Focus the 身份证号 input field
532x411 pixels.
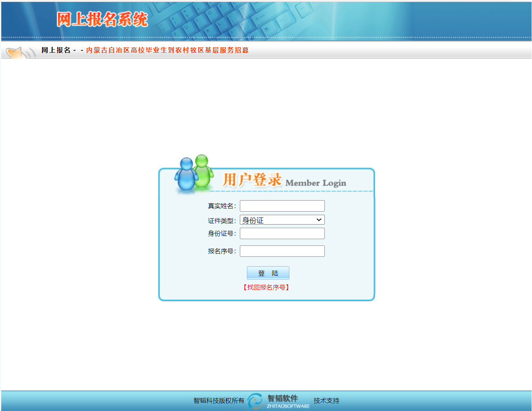[282, 234]
